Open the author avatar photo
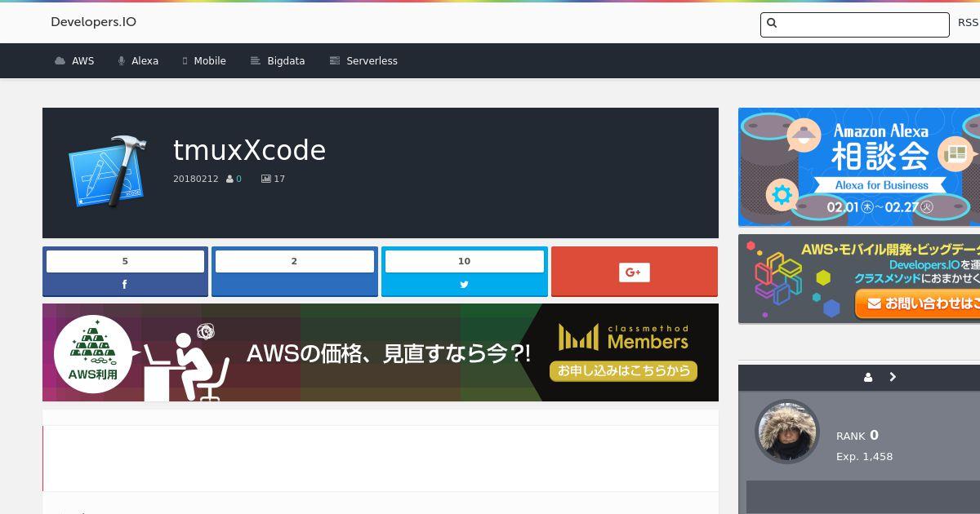Viewport: 980px width, 514px height. pos(787,432)
